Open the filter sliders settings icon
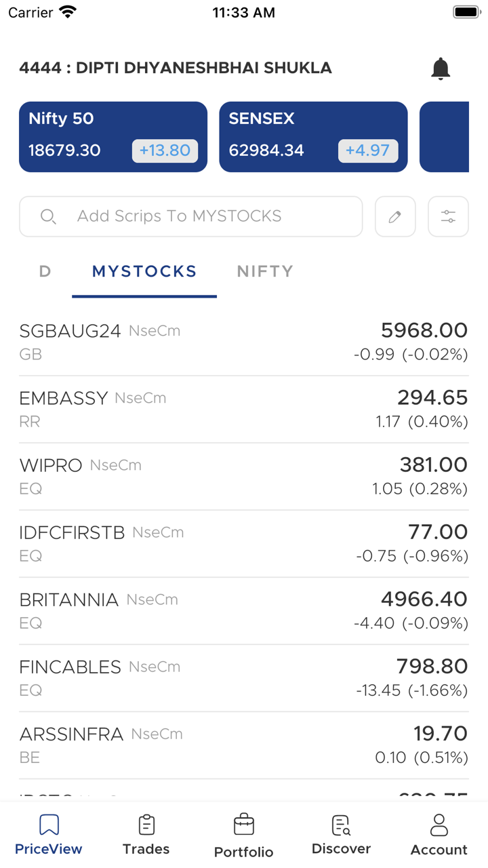488x868 pixels. point(448,217)
